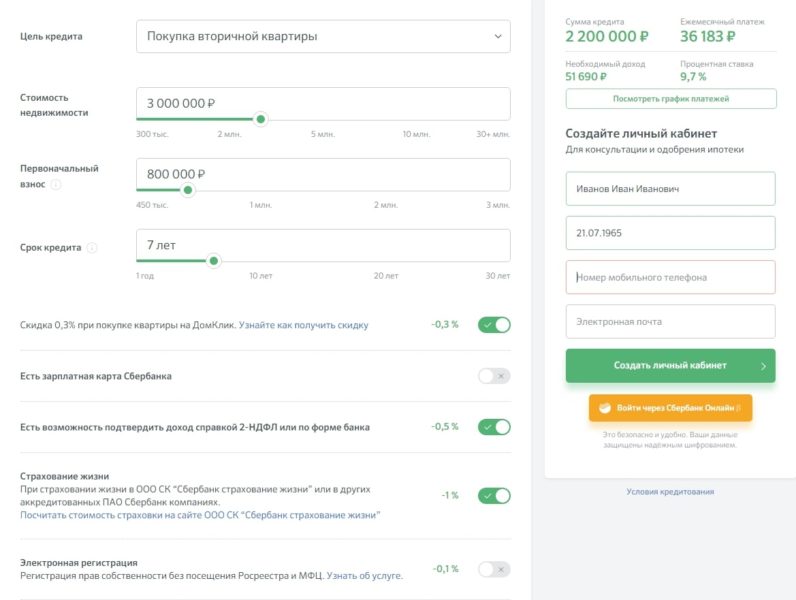
Task: Open the Условия кредитования link
Action: click(x=670, y=491)
